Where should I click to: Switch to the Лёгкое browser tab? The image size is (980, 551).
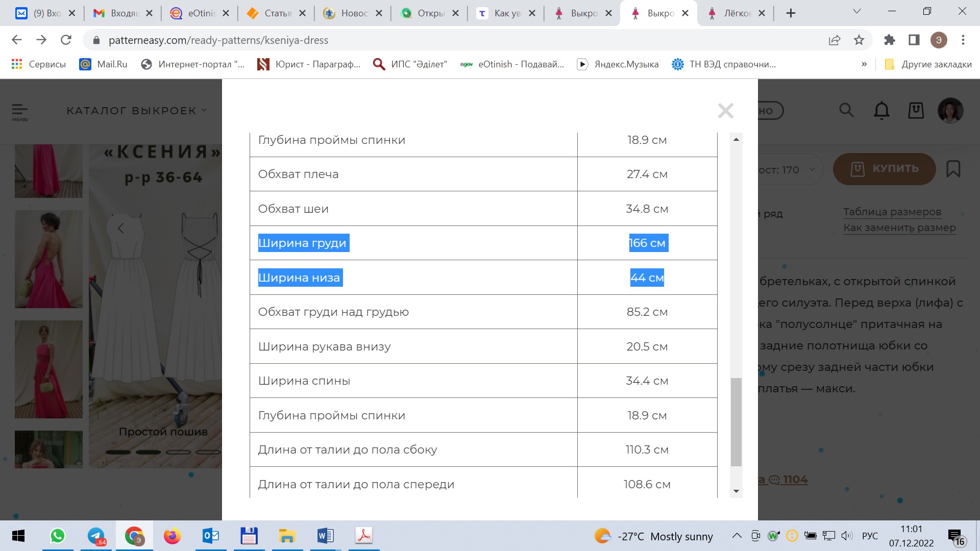click(x=735, y=13)
